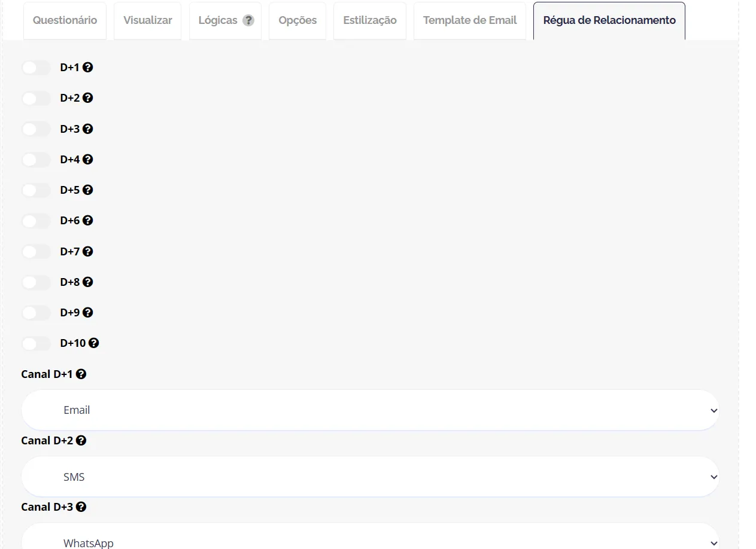
Task: Open the Estilização tab
Action: point(370,20)
